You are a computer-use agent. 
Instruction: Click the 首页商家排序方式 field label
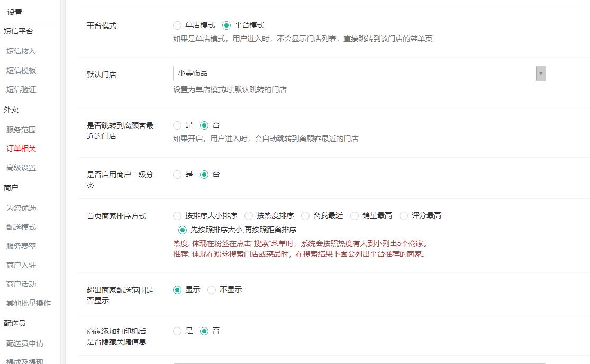[116, 216]
